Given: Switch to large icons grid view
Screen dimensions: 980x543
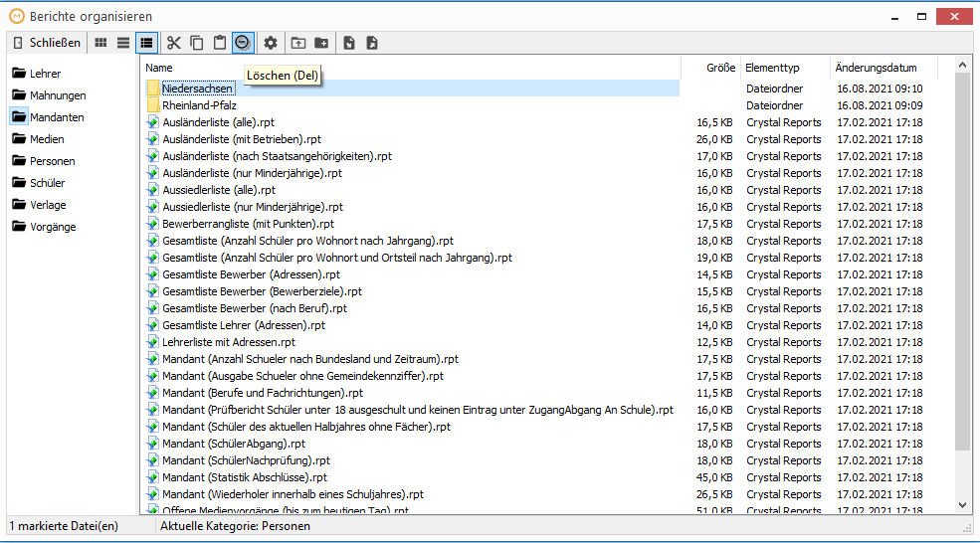Looking at the screenshot, I should (x=100, y=43).
